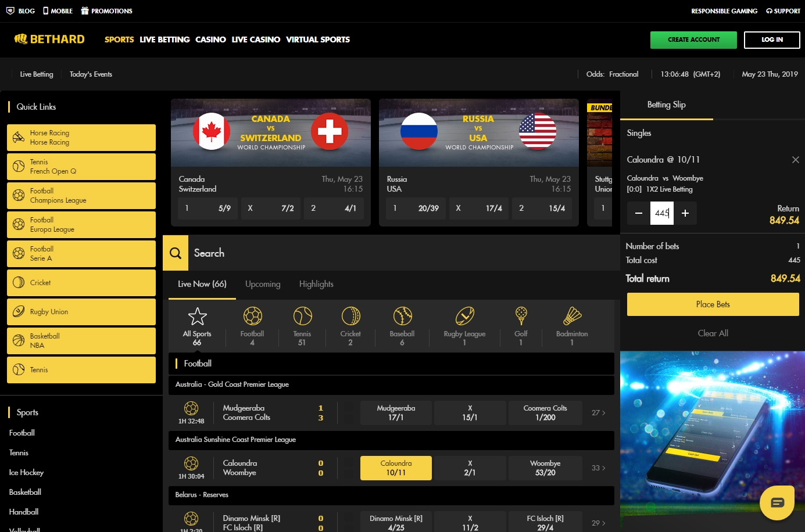Image resolution: width=805 pixels, height=532 pixels.
Task: Filter live events by Cricket icon
Action: 350,317
